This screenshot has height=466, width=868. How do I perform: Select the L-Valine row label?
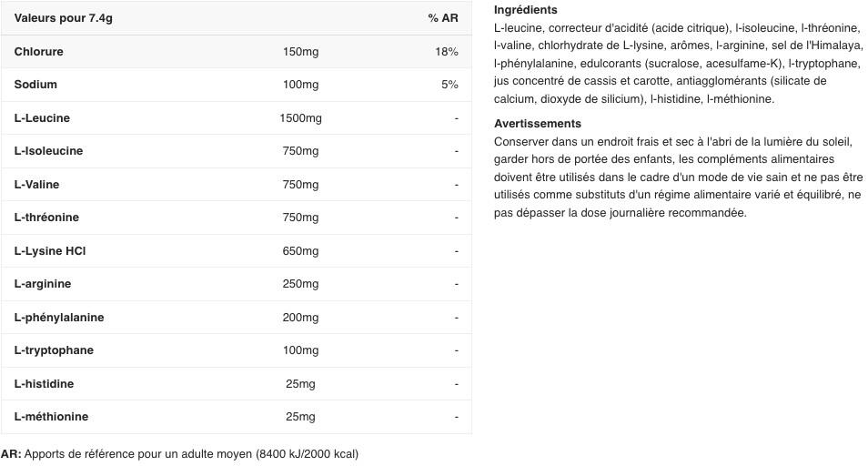(x=37, y=185)
